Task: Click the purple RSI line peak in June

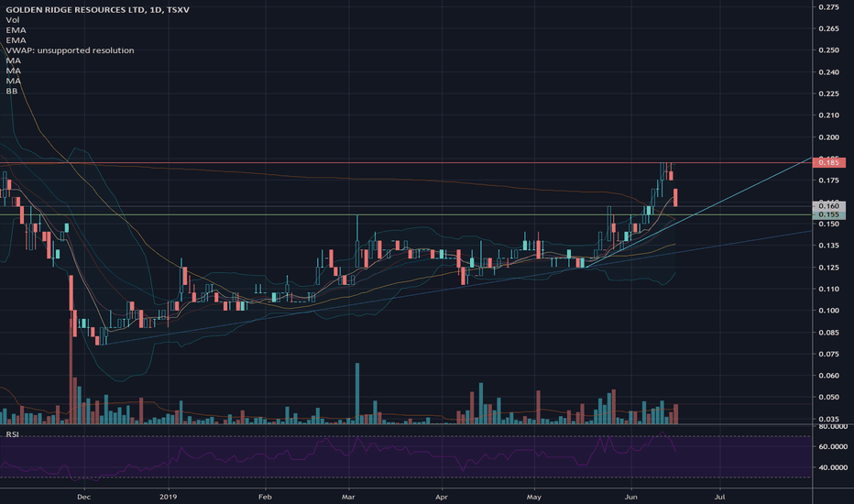Action: [662, 433]
